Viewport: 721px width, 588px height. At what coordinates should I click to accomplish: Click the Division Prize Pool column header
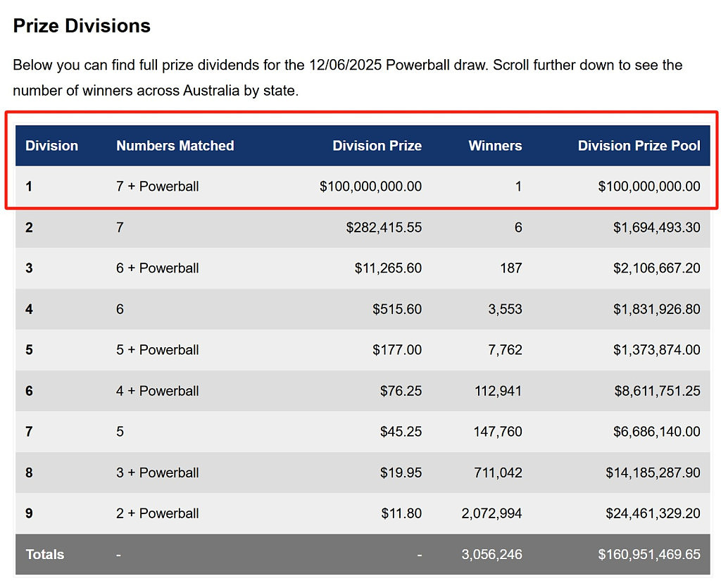pyautogui.click(x=639, y=146)
